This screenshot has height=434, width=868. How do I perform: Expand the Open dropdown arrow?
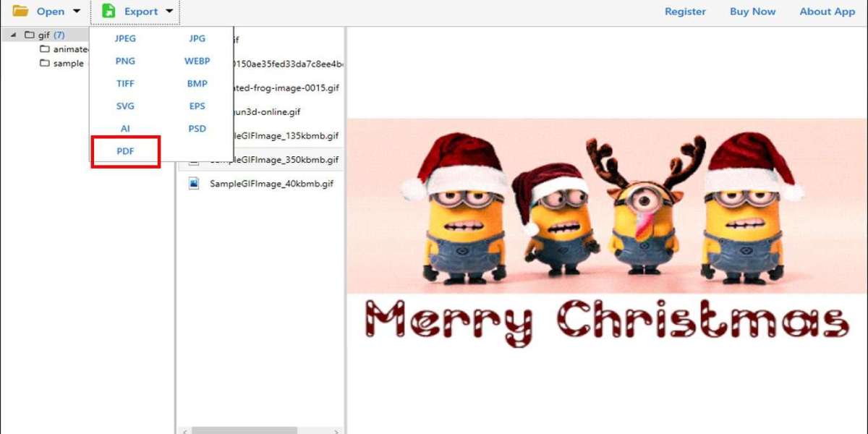click(77, 12)
